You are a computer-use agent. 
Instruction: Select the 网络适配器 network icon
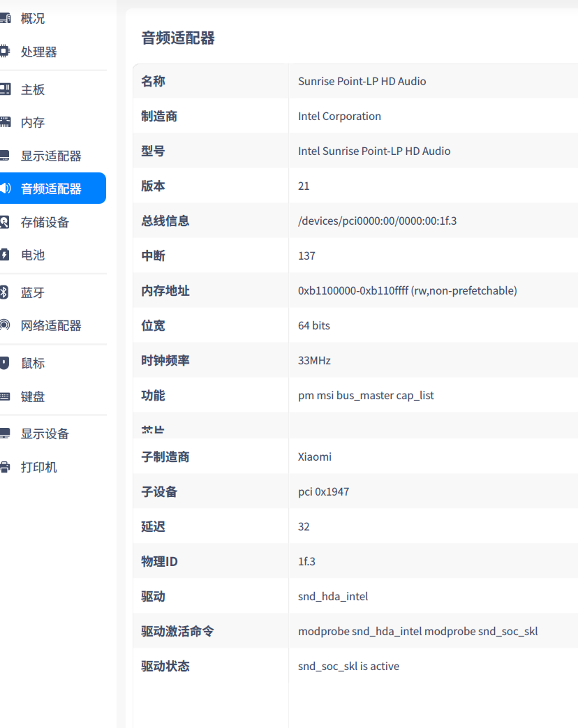coord(5,325)
